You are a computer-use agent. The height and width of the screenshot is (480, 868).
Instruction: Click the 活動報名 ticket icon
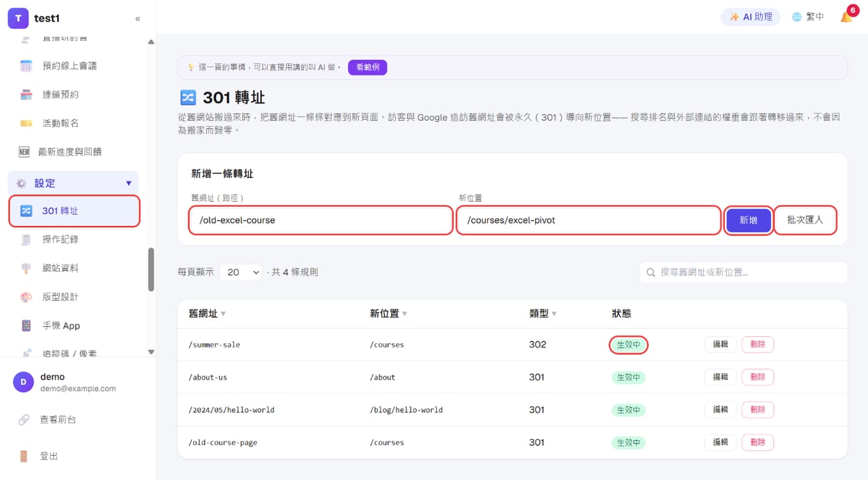click(26, 123)
